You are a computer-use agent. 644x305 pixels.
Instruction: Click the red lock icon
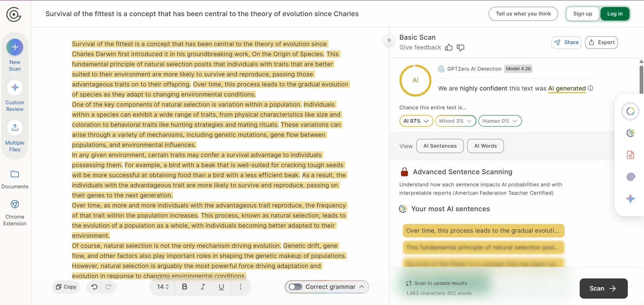[405, 172]
